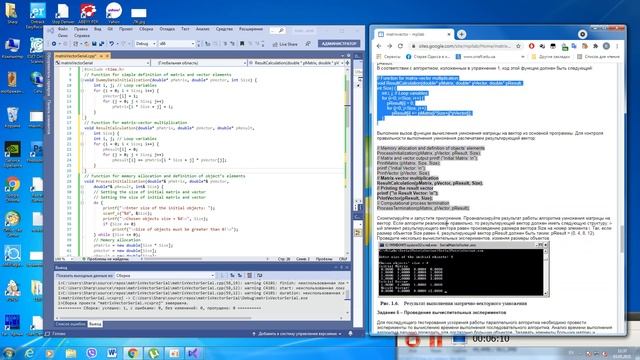Open the Windows Start menu
This screenshot has height=360, width=640.
(x=8, y=352)
